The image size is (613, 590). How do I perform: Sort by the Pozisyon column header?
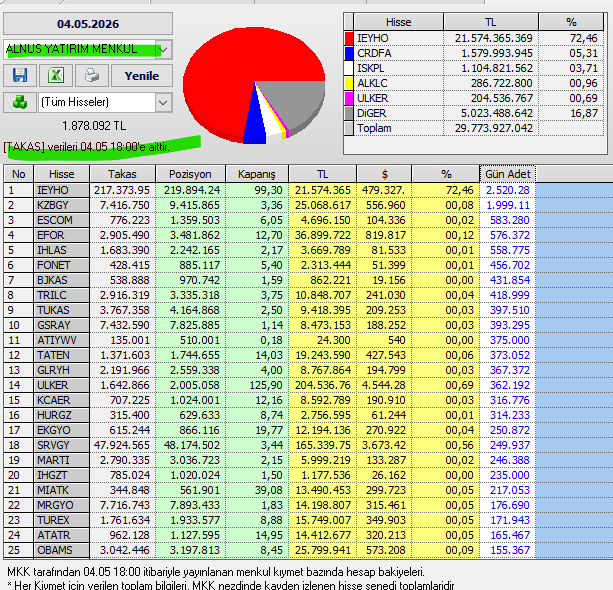tap(190, 174)
